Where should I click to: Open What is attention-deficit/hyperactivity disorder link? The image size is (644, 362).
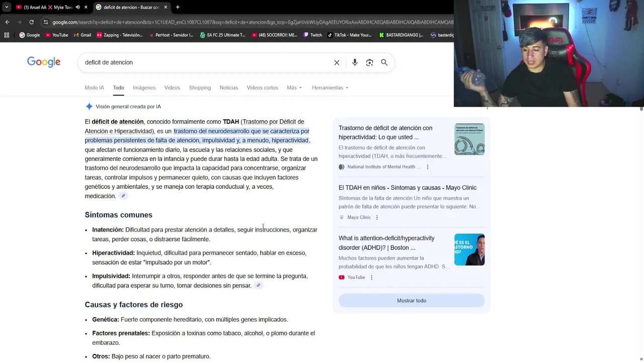pyautogui.click(x=386, y=243)
